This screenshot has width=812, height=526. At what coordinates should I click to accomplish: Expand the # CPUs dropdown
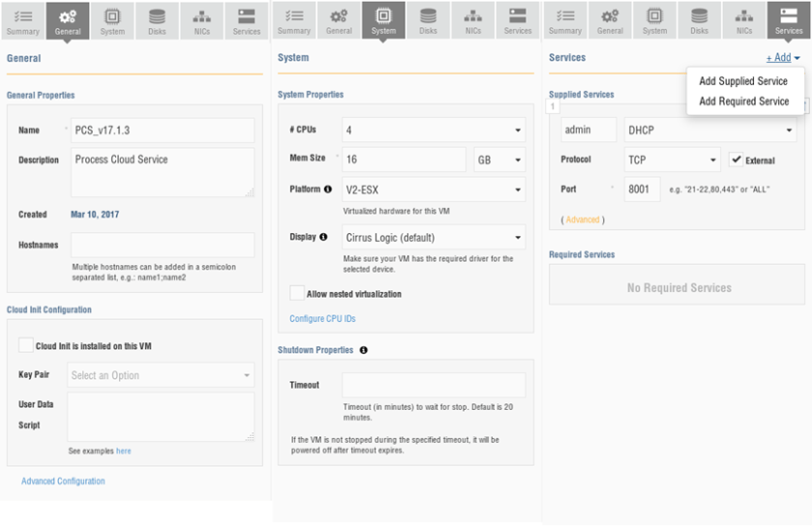click(433, 130)
